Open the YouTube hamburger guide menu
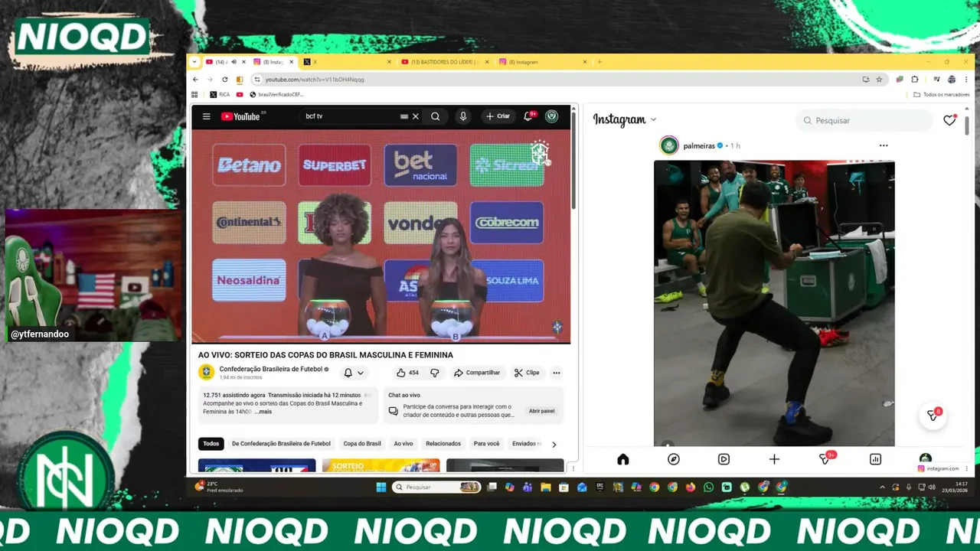This screenshot has height=551, width=980. tap(206, 116)
